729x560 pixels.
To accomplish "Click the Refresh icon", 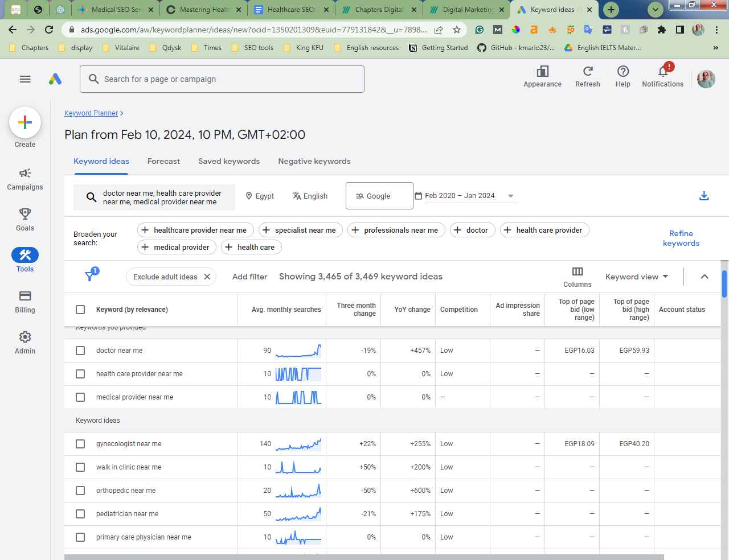I will 587,72.
